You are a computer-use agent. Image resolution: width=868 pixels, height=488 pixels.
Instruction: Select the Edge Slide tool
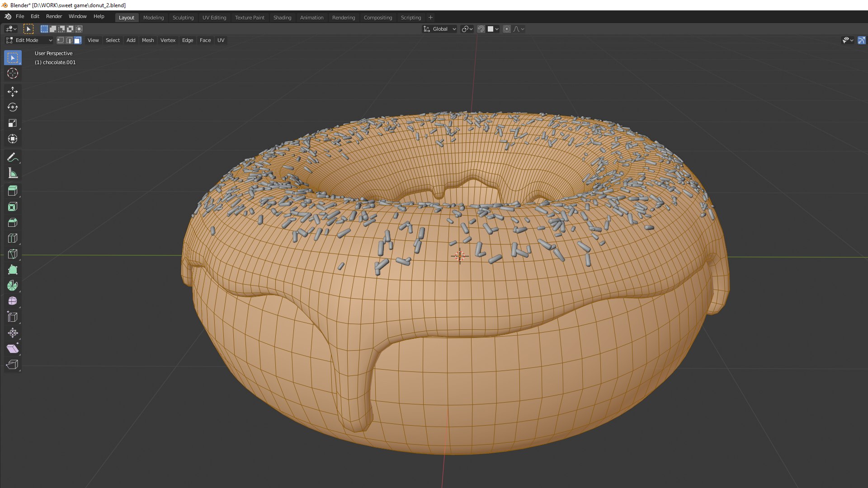click(x=13, y=317)
